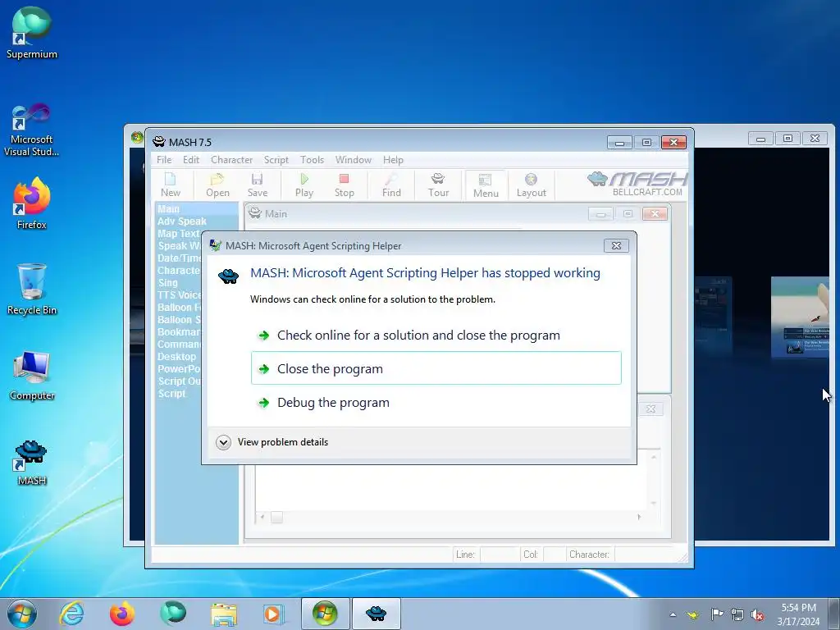
Task: Choose Check online for a solution
Action: 436,336
